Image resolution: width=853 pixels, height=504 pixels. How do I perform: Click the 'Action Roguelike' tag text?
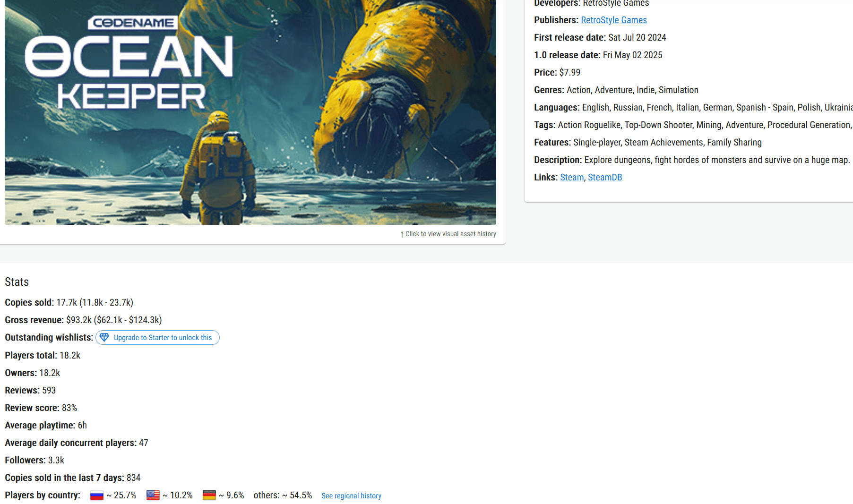pyautogui.click(x=589, y=125)
